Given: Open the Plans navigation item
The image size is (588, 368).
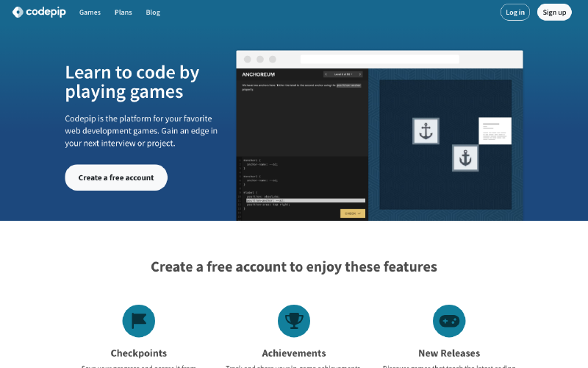Looking at the screenshot, I should (123, 13).
